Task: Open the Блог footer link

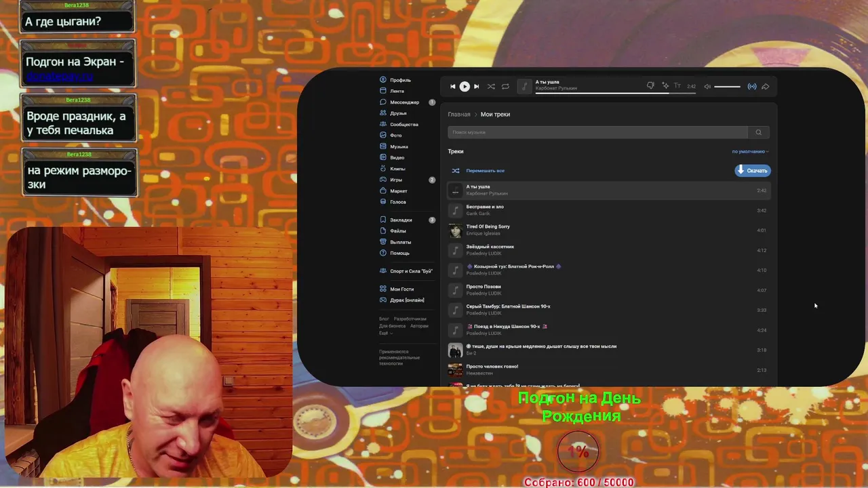Action: (384, 319)
